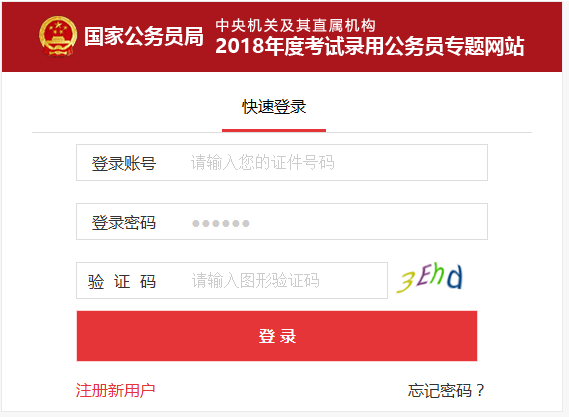The width and height of the screenshot is (569, 417).
Task: Click the yellow digit 3 in captcha
Action: 406,282
